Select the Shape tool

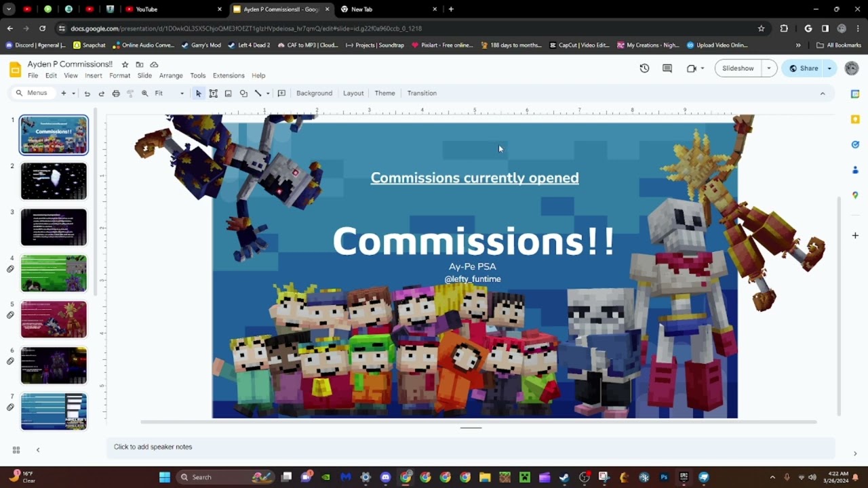(243, 94)
